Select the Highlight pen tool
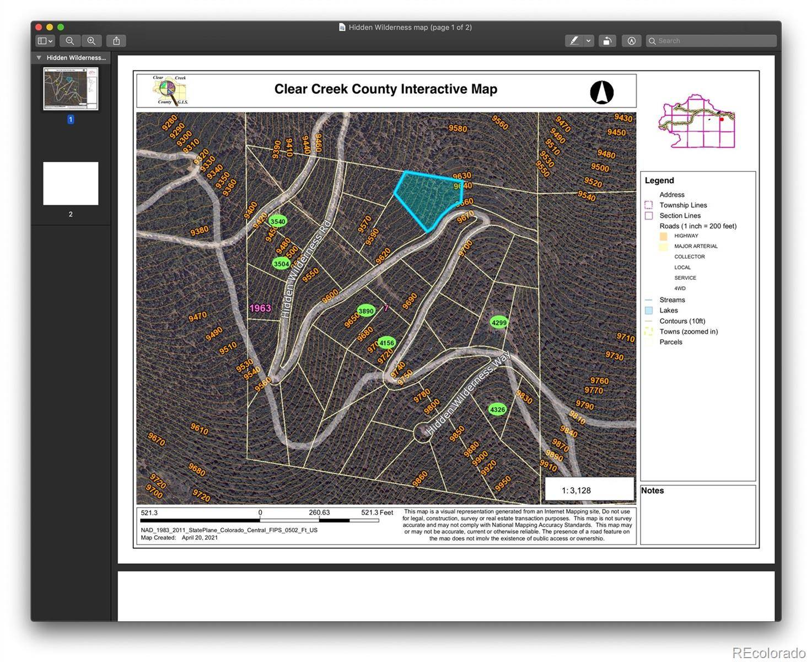Viewport: 812px width, 662px height. point(574,41)
